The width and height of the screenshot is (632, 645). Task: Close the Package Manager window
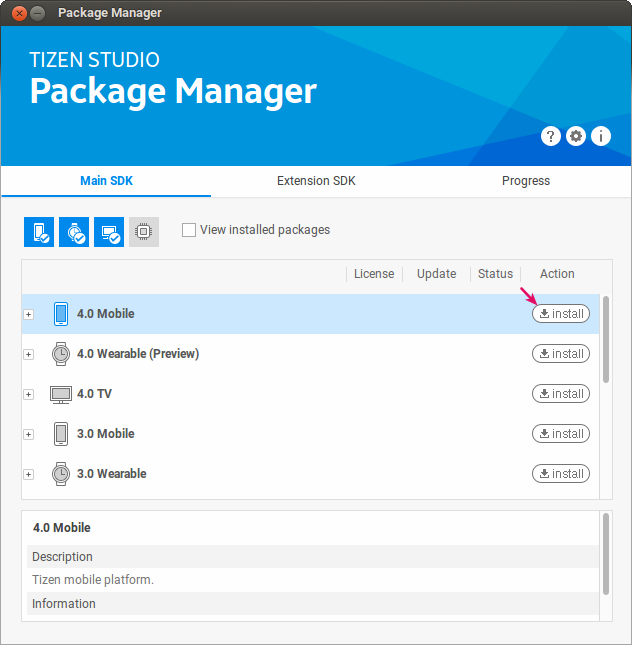pos(19,13)
